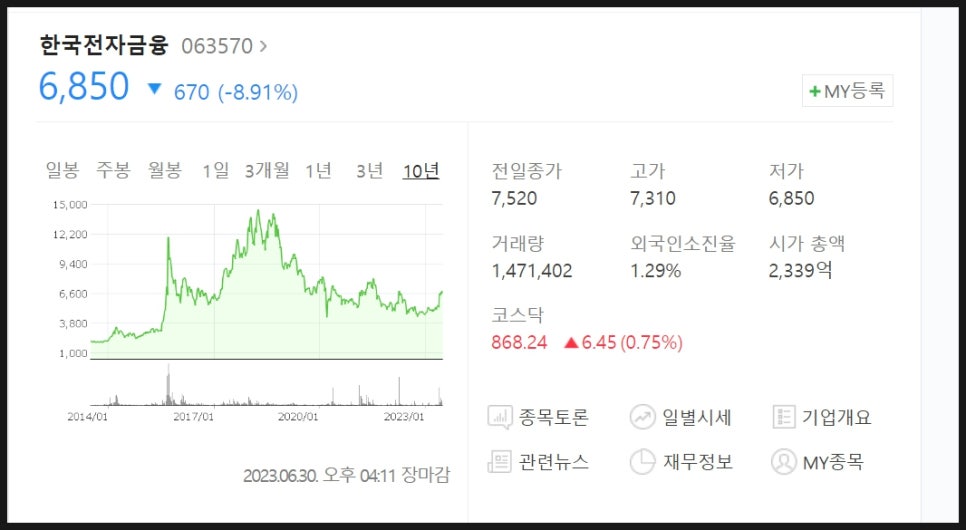Image resolution: width=966 pixels, height=530 pixels.
Task: Switch chart to 월봉 view
Action: pyautogui.click(x=164, y=170)
